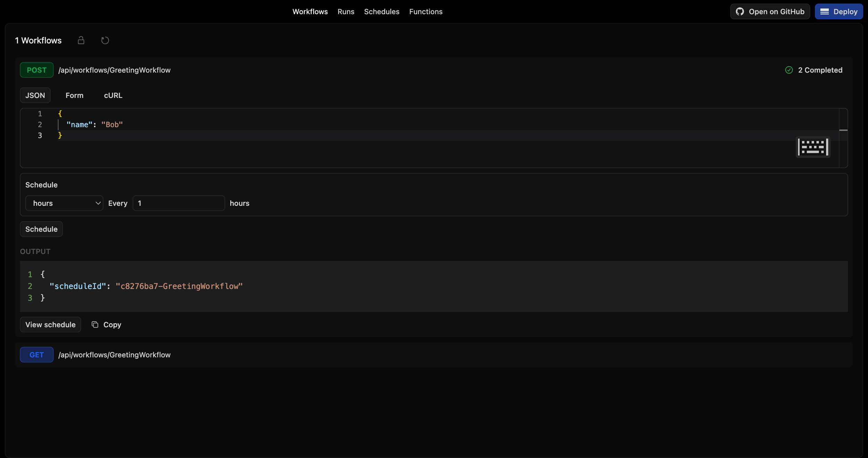
Task: Click the keyboard icon in the JSON editor
Action: (813, 147)
